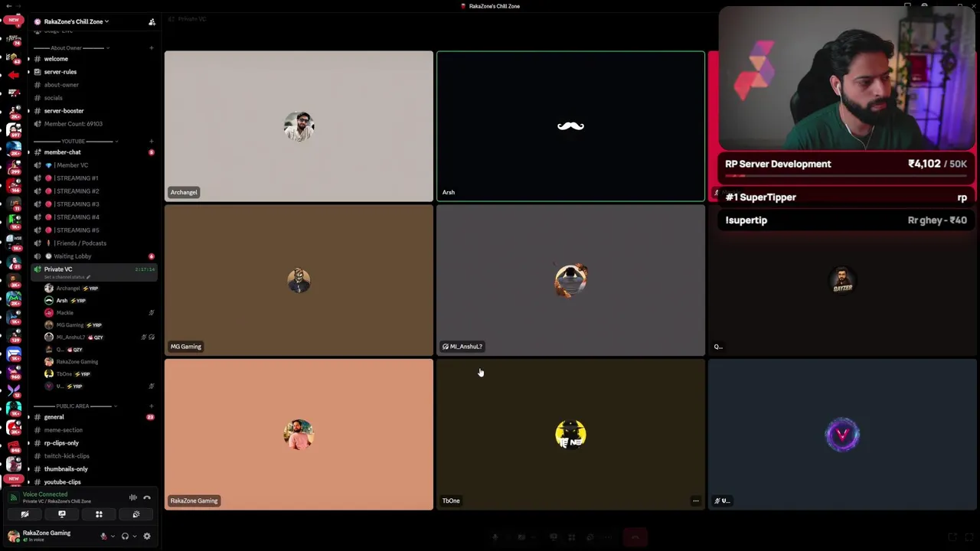
Task: Open headphone output options arrow in user panel
Action: (x=135, y=536)
